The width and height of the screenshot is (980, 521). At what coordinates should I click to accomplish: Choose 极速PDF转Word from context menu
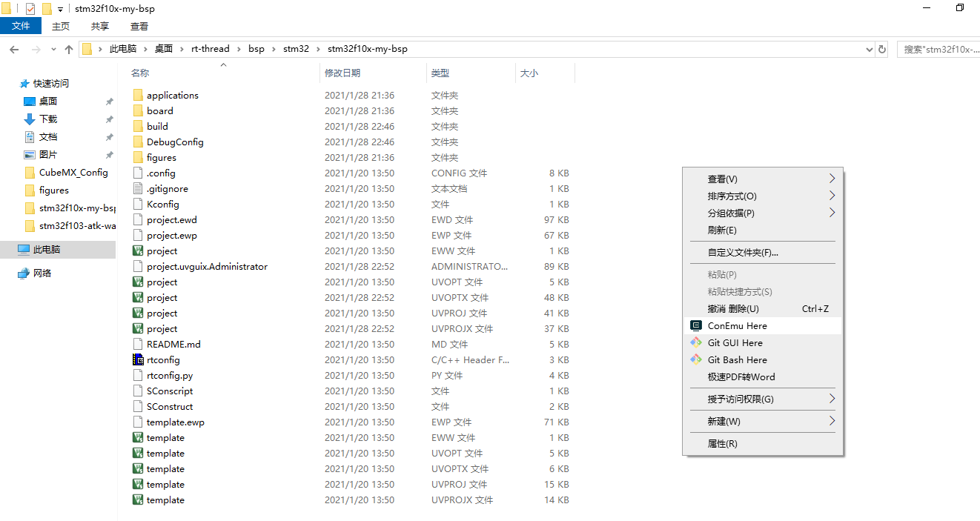tap(763, 376)
